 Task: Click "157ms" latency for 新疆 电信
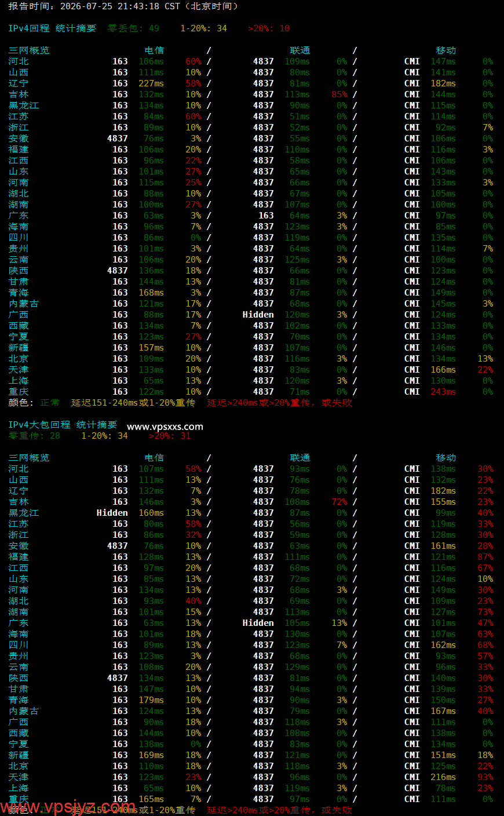(151, 348)
